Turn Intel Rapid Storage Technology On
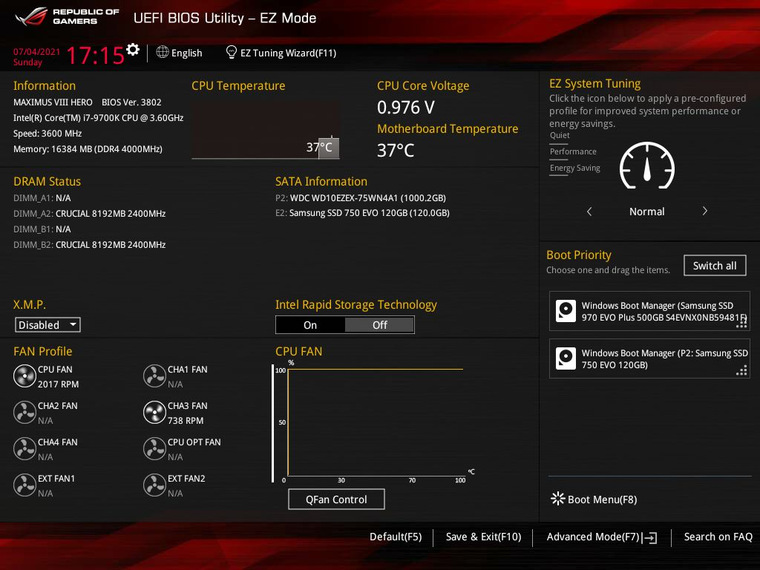This screenshot has height=570, width=760. click(310, 325)
